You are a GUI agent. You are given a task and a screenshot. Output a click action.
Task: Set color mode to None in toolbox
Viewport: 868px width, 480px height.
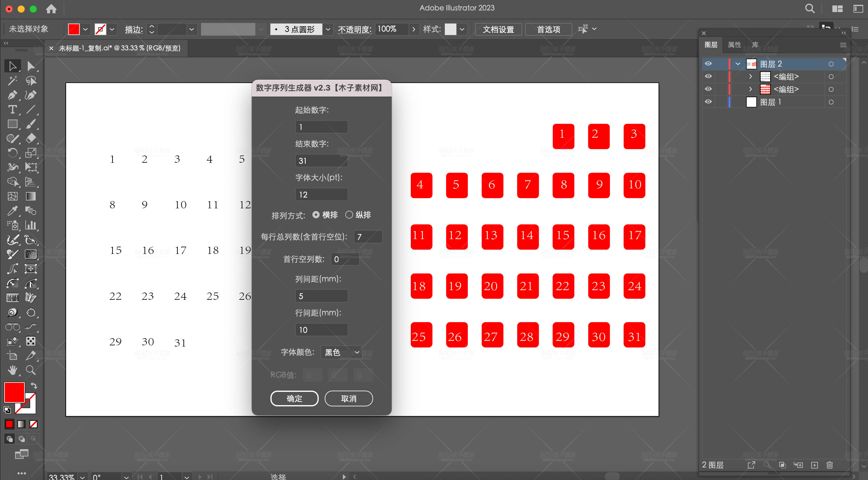[x=34, y=424]
